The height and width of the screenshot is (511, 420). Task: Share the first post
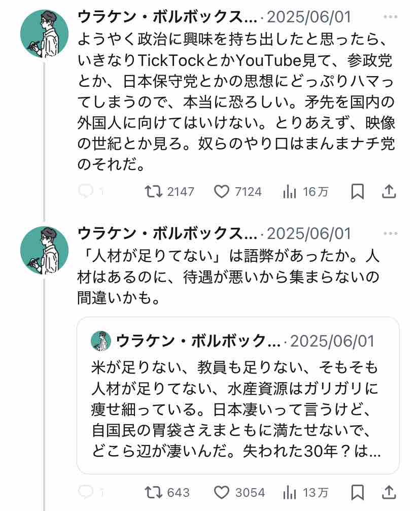tap(389, 191)
